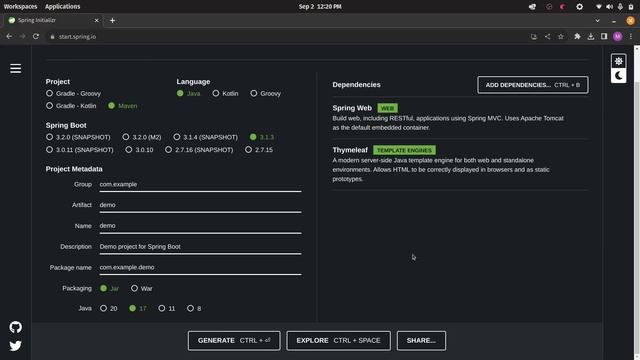This screenshot has height=360, width=640.
Task: Select Spring Boot 3.0.11 (SNAPSHOT)
Action: click(80, 150)
